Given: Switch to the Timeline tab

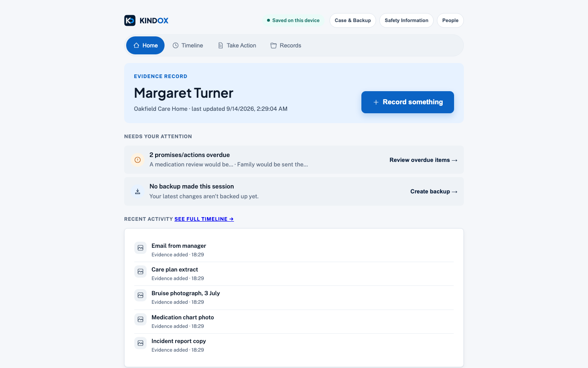Looking at the screenshot, I should 188,45.
